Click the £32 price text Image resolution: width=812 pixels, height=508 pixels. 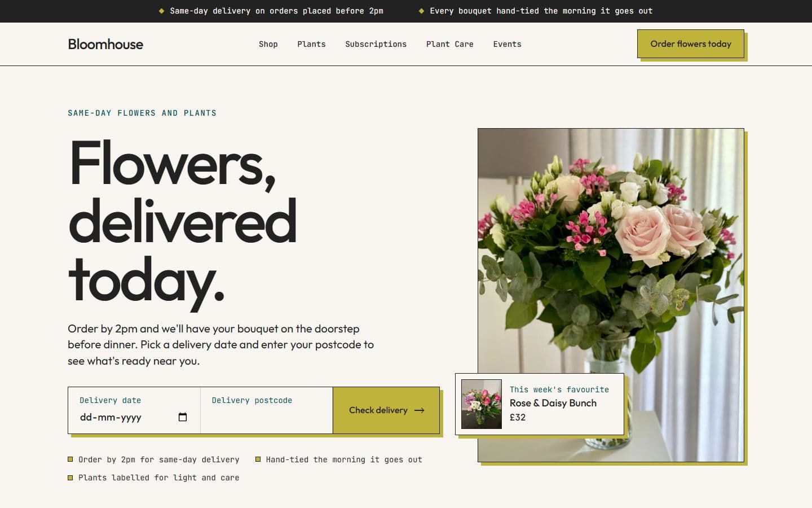click(x=518, y=417)
